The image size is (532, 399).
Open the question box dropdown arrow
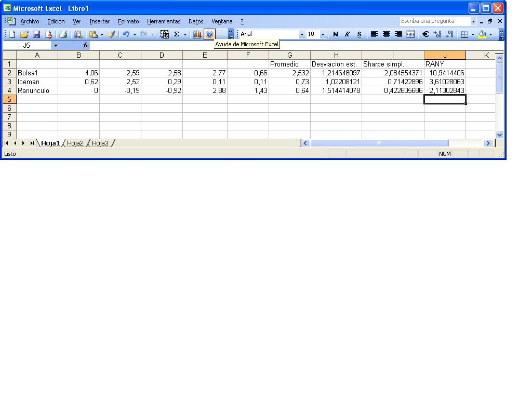[473, 21]
